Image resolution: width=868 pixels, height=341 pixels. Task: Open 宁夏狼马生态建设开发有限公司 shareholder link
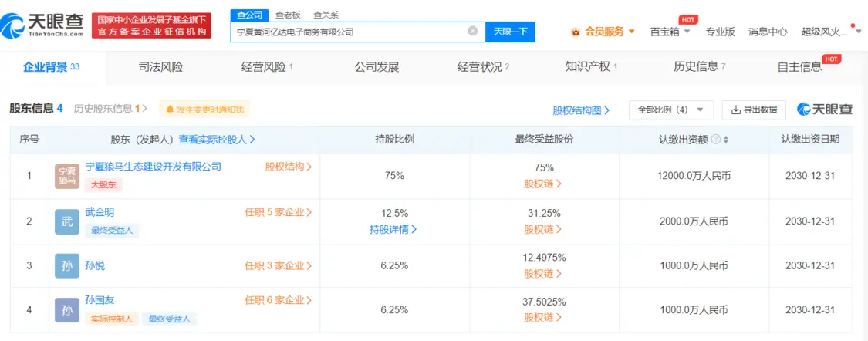click(x=154, y=167)
